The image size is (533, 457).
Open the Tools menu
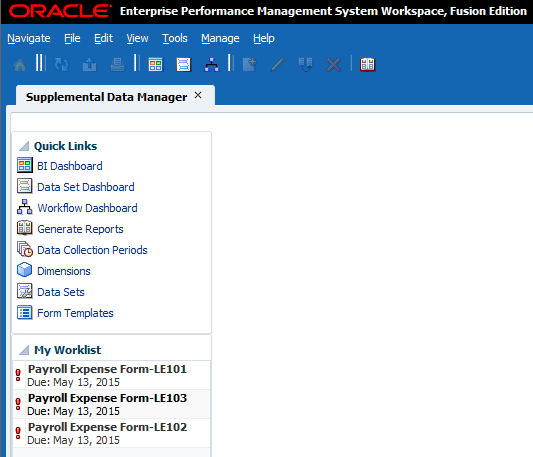click(175, 38)
